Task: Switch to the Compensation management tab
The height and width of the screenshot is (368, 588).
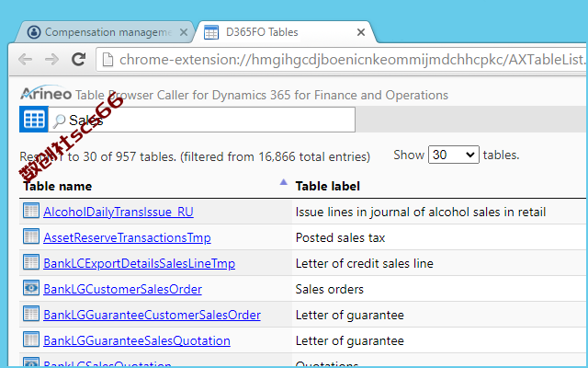Action: [105, 32]
